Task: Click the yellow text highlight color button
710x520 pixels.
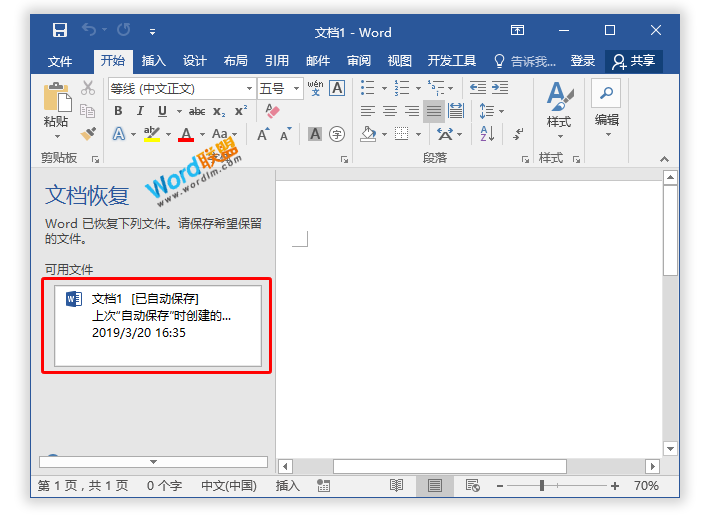Action: tap(152, 134)
